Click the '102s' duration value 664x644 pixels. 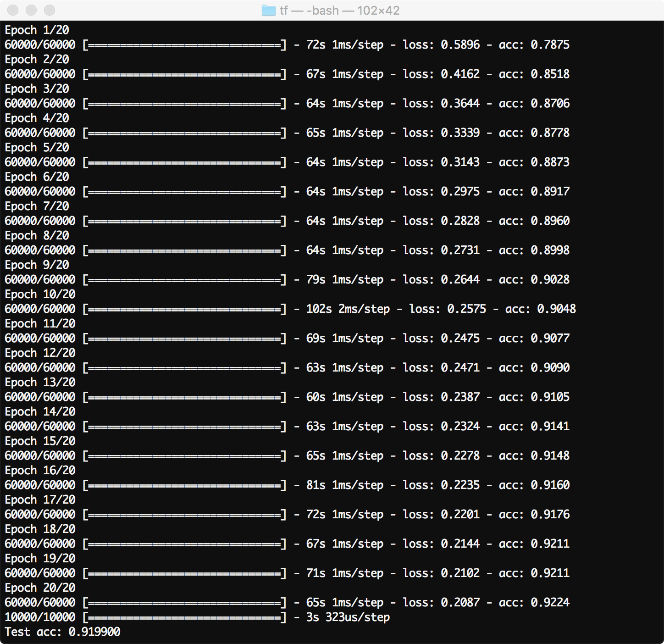319,309
